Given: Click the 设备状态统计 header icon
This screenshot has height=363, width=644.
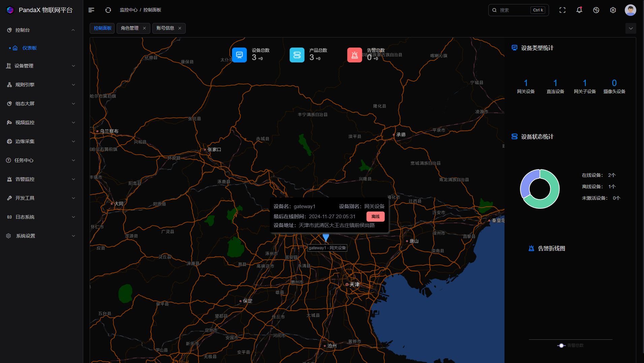Looking at the screenshot, I should 515,137.
